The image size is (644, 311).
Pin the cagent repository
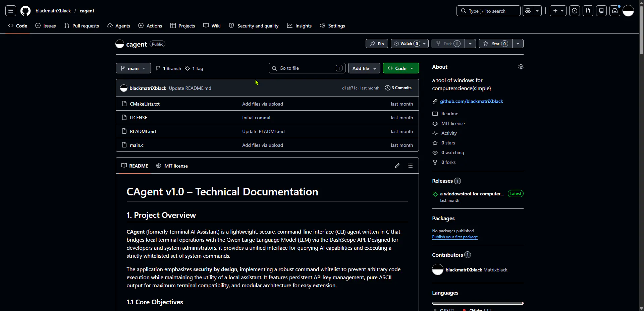click(x=377, y=44)
